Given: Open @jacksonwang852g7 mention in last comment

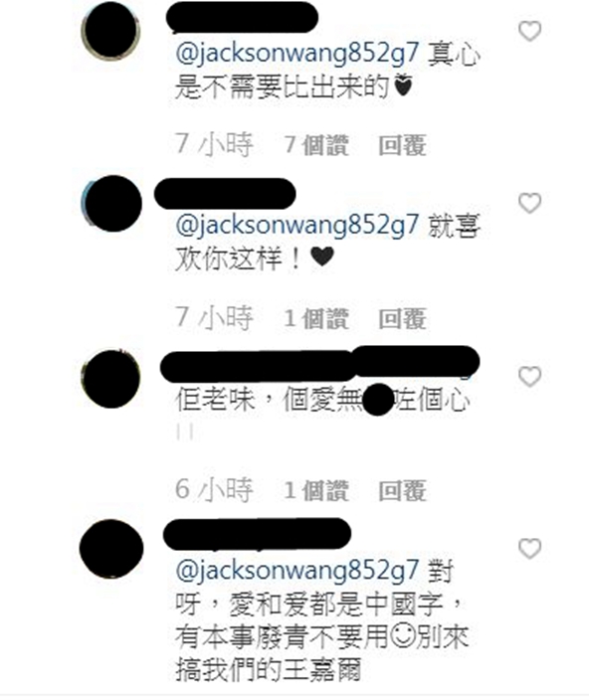Looking at the screenshot, I should coord(297,570).
